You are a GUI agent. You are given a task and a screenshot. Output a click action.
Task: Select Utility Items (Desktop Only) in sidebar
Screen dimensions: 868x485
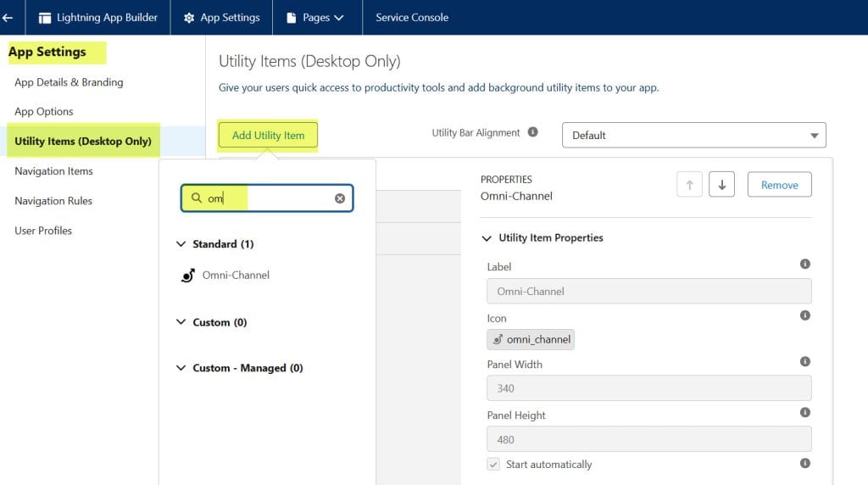(83, 142)
